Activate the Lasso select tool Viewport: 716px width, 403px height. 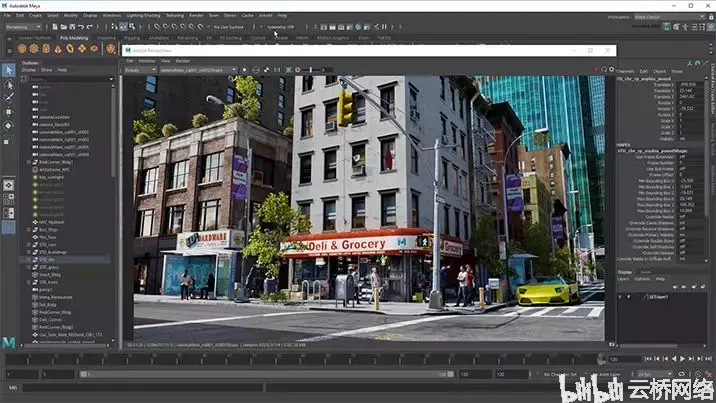coord(9,85)
